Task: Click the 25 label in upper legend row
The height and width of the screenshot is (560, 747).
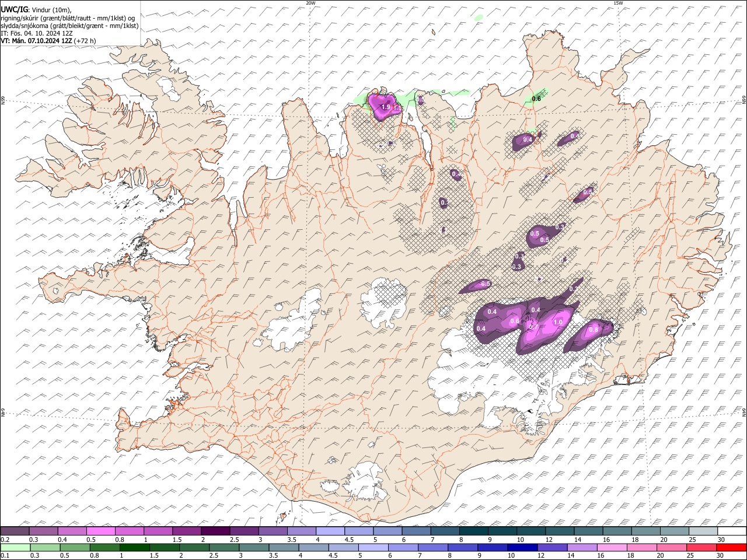Action: click(692, 540)
